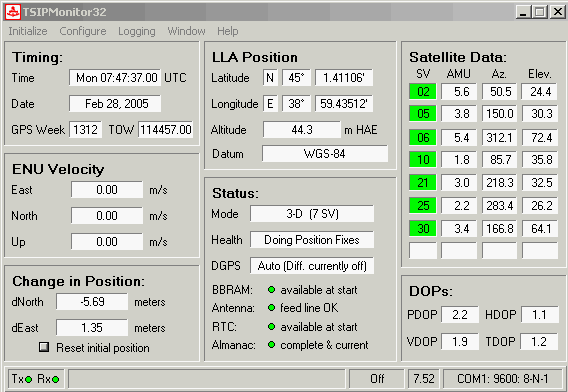Click the longitude minutes 59.43512' field

coord(344,104)
